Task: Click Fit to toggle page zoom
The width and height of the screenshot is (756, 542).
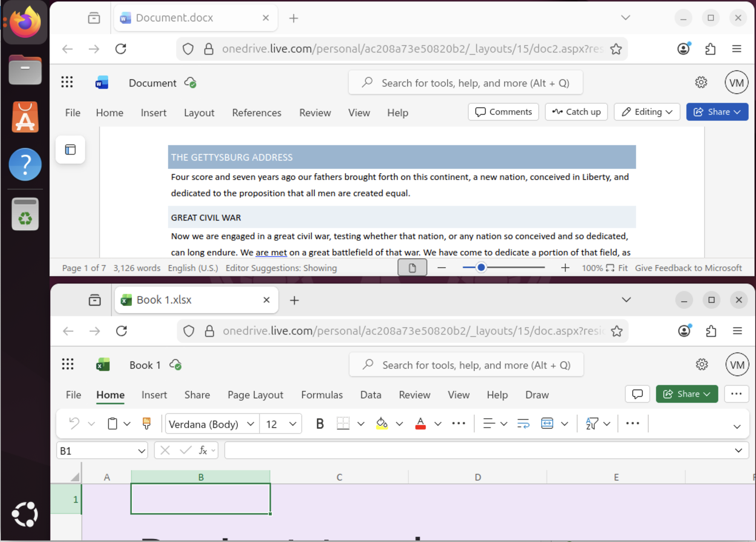Action: pyautogui.click(x=618, y=268)
